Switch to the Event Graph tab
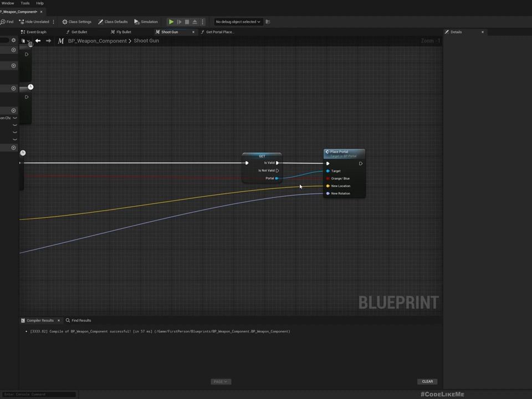 click(34, 32)
